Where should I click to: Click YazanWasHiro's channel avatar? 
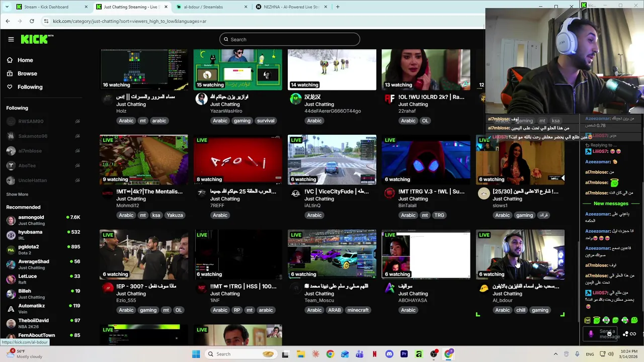(x=202, y=99)
